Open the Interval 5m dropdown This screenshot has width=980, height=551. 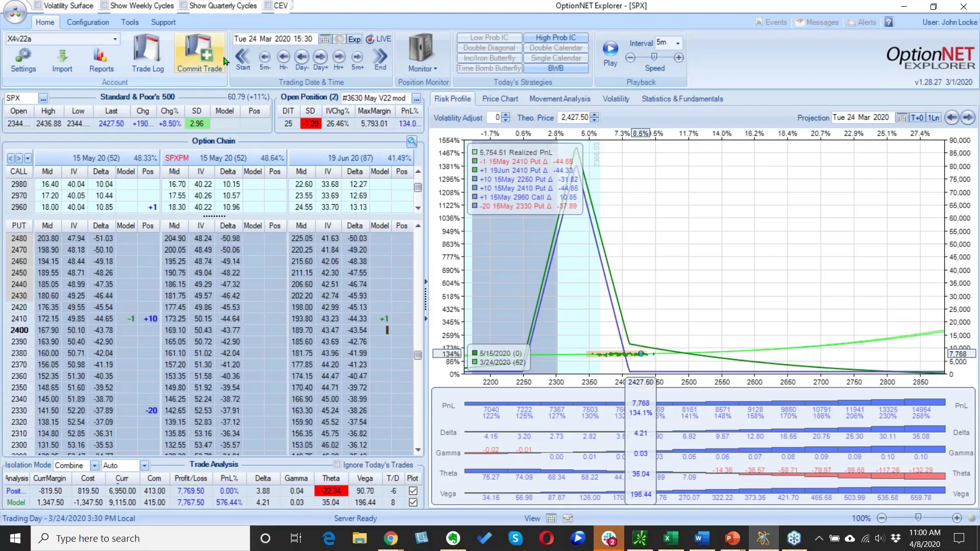coord(678,43)
